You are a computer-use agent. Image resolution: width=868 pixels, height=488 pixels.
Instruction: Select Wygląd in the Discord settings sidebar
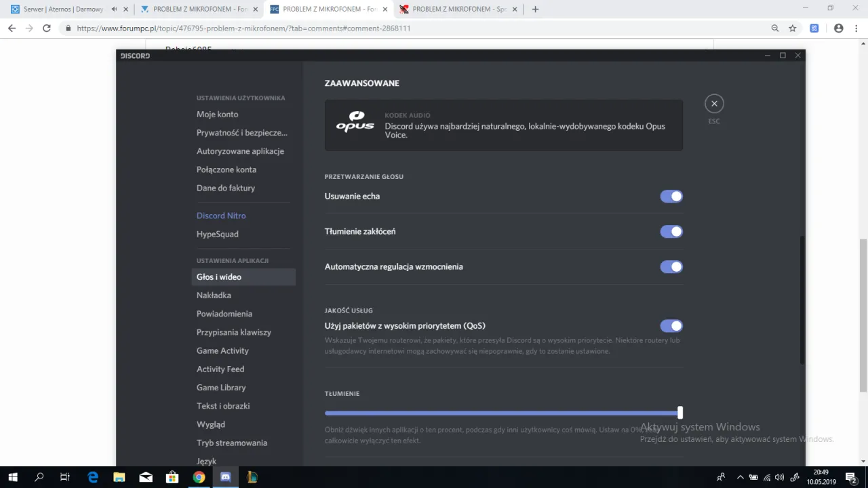[211, 424]
